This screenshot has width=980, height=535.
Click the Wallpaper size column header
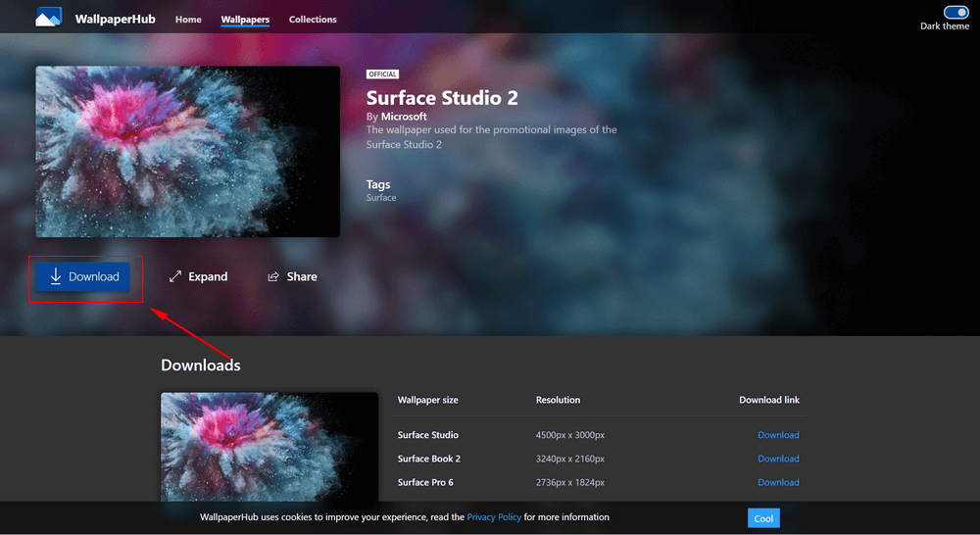coord(427,400)
